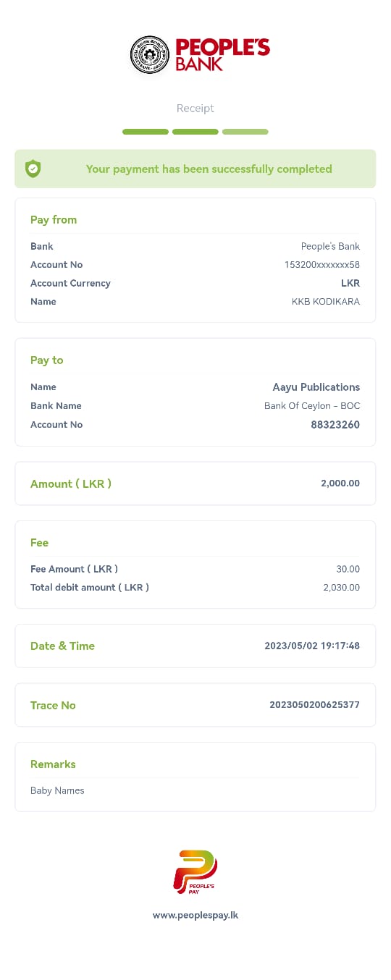
Task: Select the Receipt heading text
Action: click(x=195, y=108)
